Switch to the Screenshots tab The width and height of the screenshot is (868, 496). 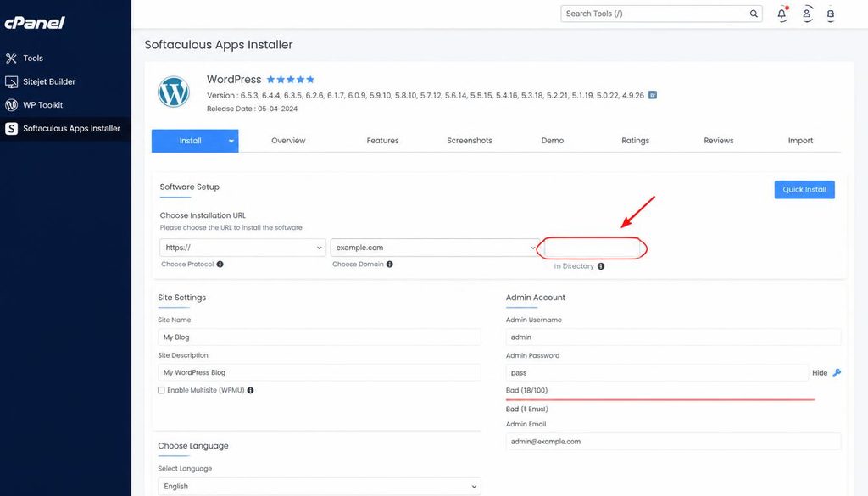(470, 141)
